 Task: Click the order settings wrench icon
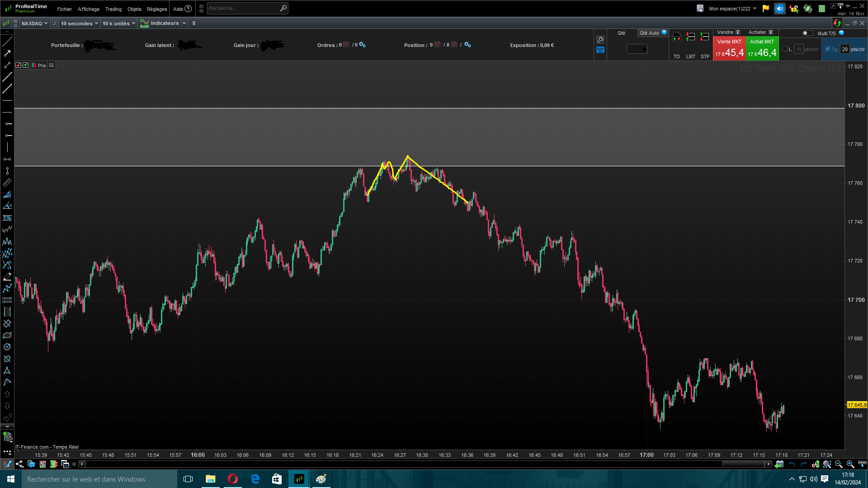(x=600, y=40)
